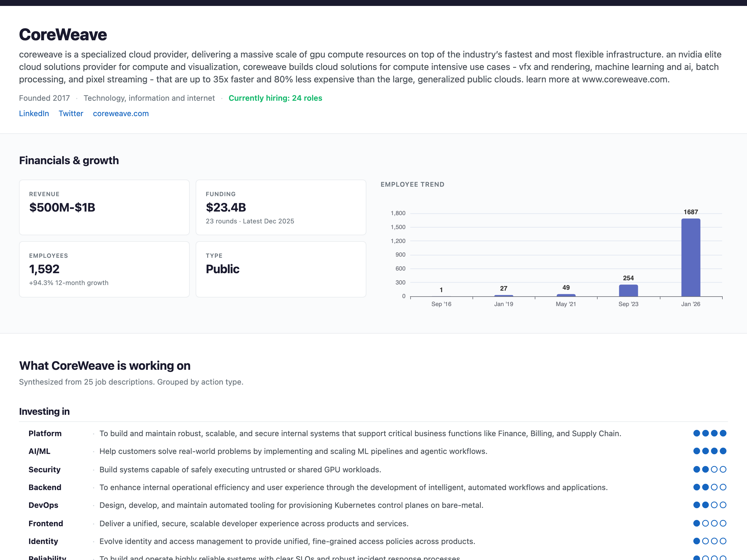Click the Funding card showing $23.4B
Screen dimensions: 747x560
pos(281,207)
